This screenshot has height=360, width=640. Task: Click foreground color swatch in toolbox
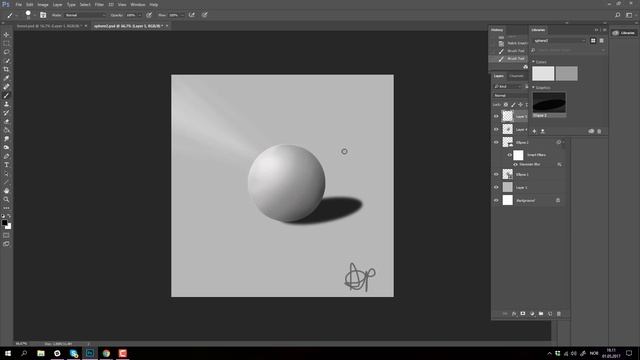point(4,222)
